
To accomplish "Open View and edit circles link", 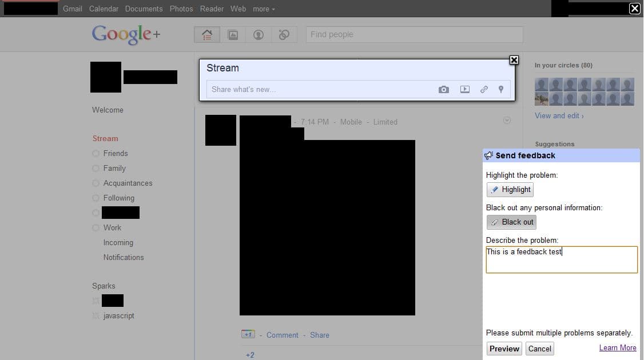I will (x=559, y=116).
